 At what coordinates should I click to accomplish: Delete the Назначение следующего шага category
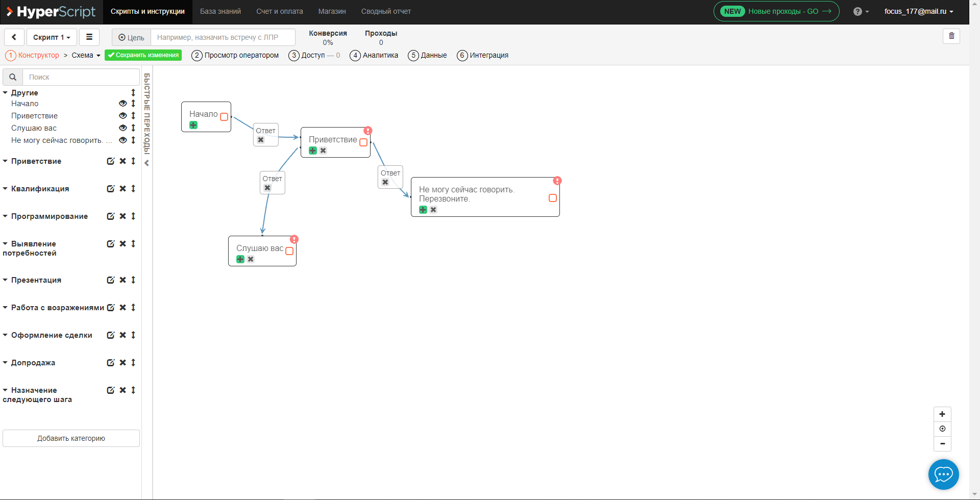click(122, 390)
